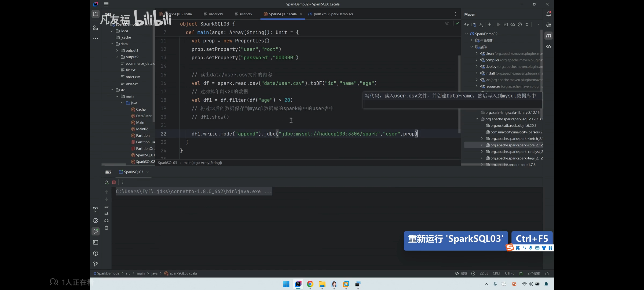Click the Maven download sources icon
Viewport: 644px width, 290px height.
pos(481,24)
